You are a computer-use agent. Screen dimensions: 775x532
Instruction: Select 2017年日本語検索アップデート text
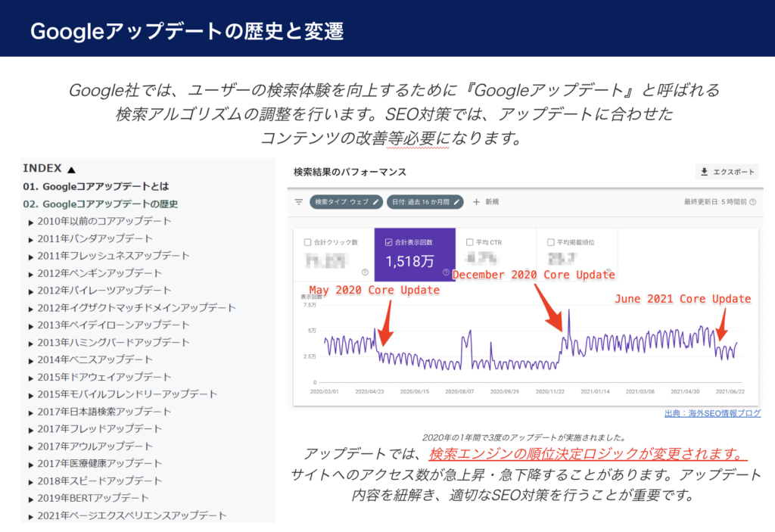click(x=104, y=412)
